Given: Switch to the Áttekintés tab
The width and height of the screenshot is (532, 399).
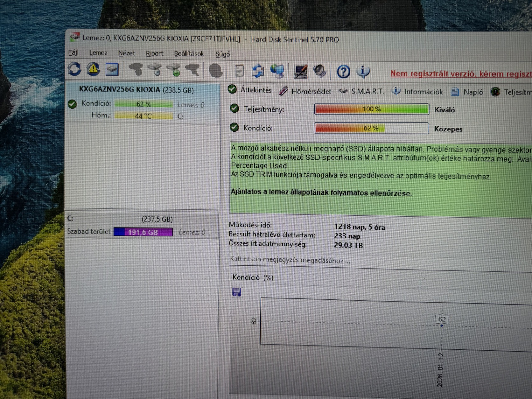Looking at the screenshot, I should [250, 90].
